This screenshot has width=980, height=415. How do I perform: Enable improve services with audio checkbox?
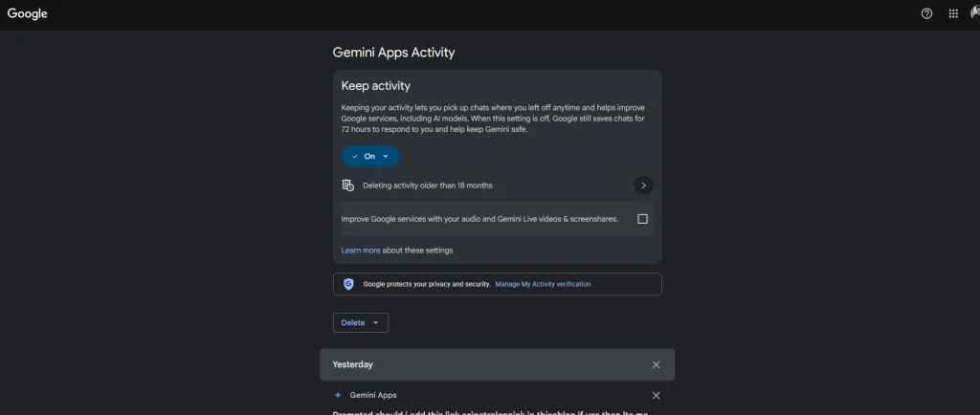click(642, 219)
